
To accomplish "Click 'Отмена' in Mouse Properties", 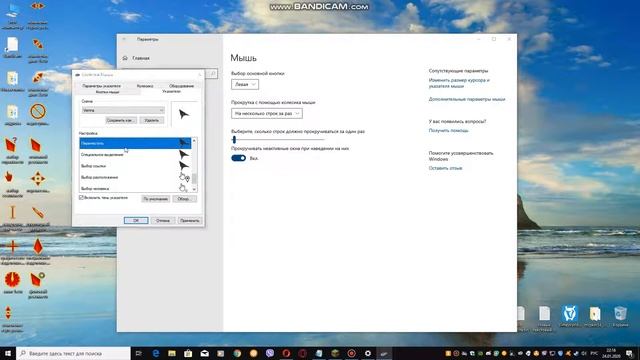I will click(x=162, y=220).
